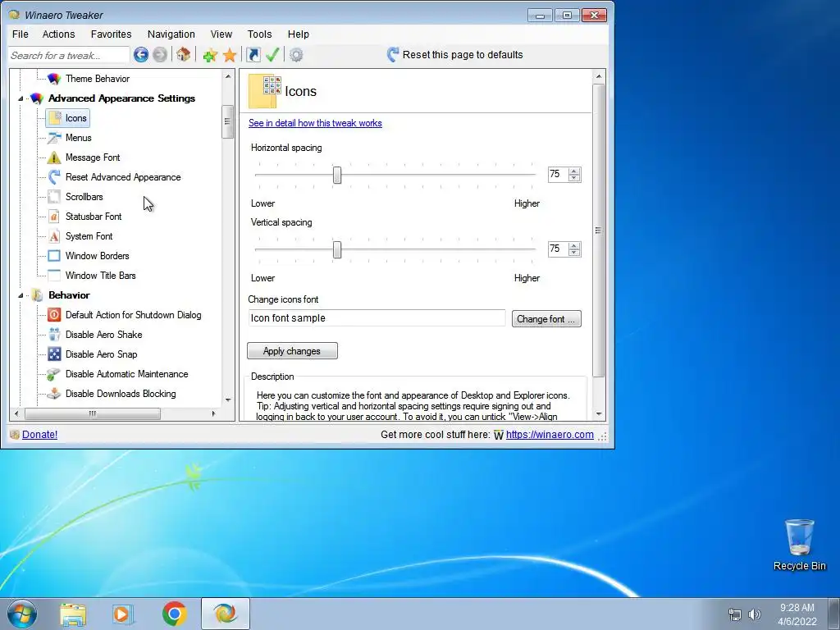Decrease horizontal spacing value with down arrow
Viewport: 840px width, 630px height.
pyautogui.click(x=574, y=178)
